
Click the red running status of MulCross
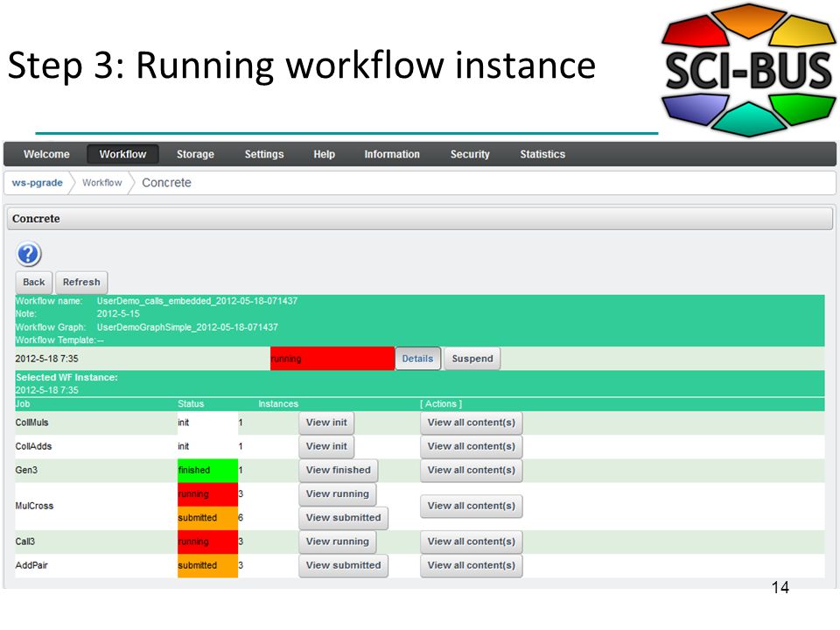click(x=208, y=493)
